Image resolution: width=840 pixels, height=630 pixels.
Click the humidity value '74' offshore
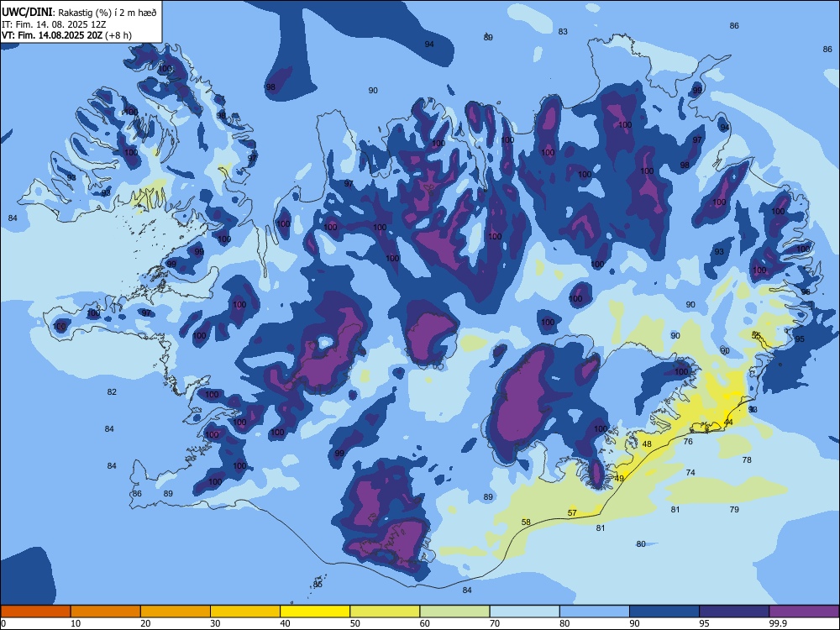[x=690, y=472]
